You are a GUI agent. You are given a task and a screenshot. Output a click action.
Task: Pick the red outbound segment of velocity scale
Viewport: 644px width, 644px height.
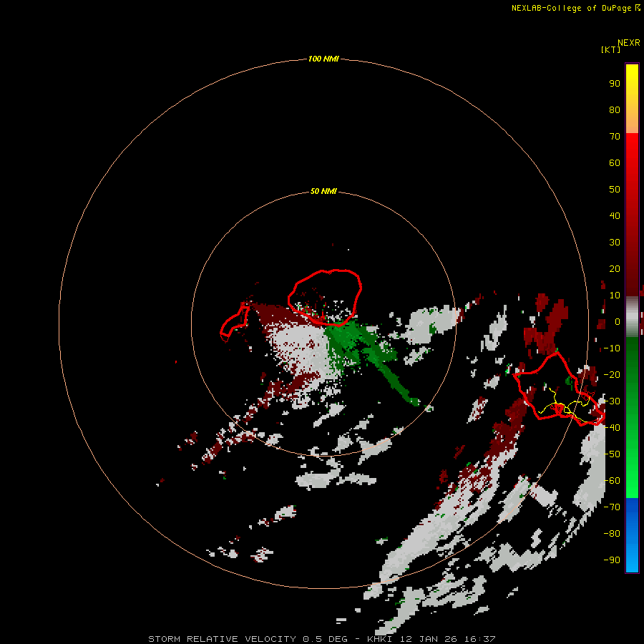tap(632, 215)
